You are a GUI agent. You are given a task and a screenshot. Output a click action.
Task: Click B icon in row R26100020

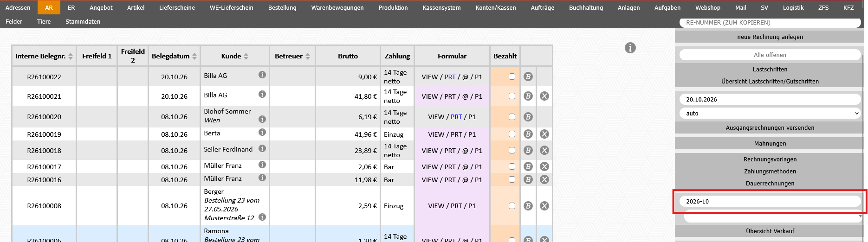point(528,117)
